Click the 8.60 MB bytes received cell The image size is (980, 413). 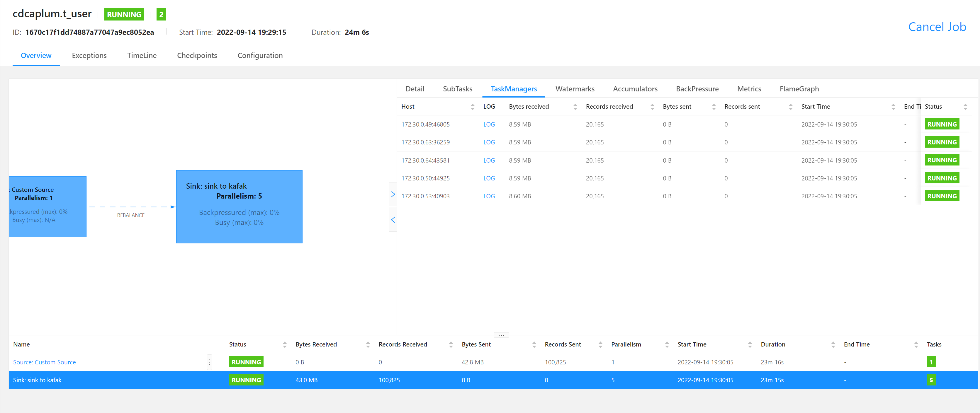pos(520,196)
